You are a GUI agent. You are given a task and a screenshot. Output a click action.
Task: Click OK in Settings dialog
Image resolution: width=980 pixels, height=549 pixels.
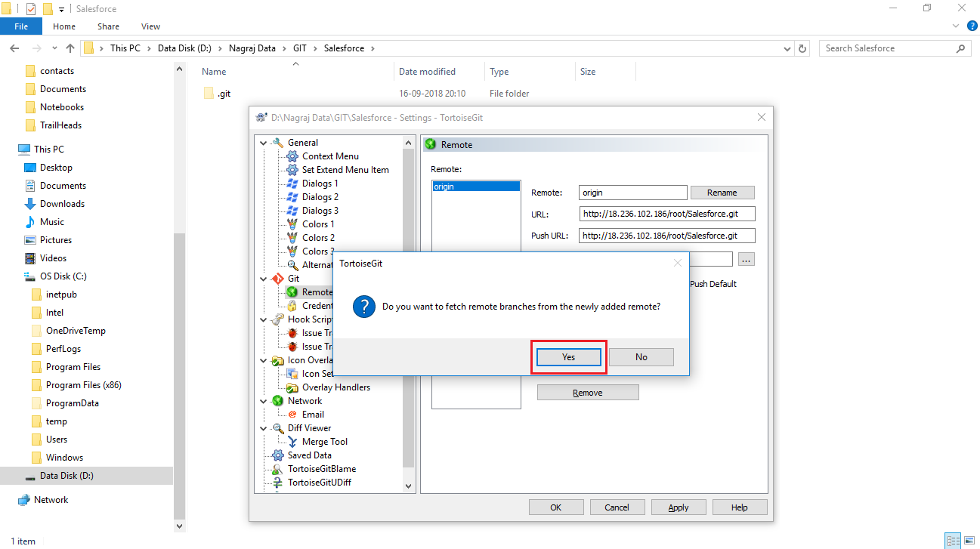tap(556, 507)
